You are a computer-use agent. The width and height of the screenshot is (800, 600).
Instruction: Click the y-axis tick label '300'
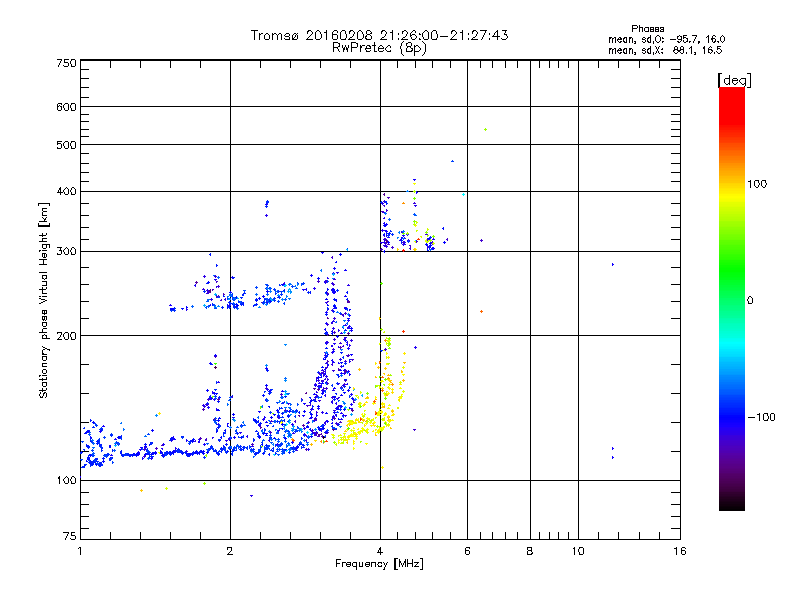(x=66, y=252)
